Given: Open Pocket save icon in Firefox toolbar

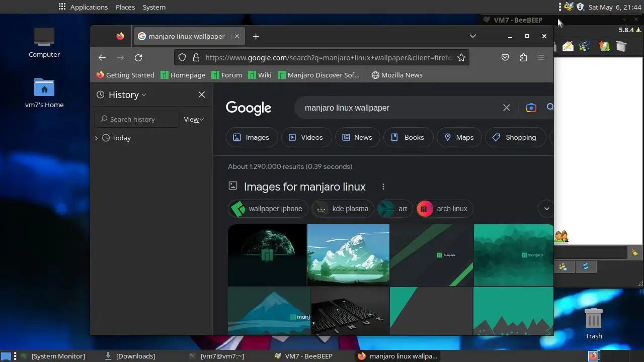Looking at the screenshot, I should point(505,57).
